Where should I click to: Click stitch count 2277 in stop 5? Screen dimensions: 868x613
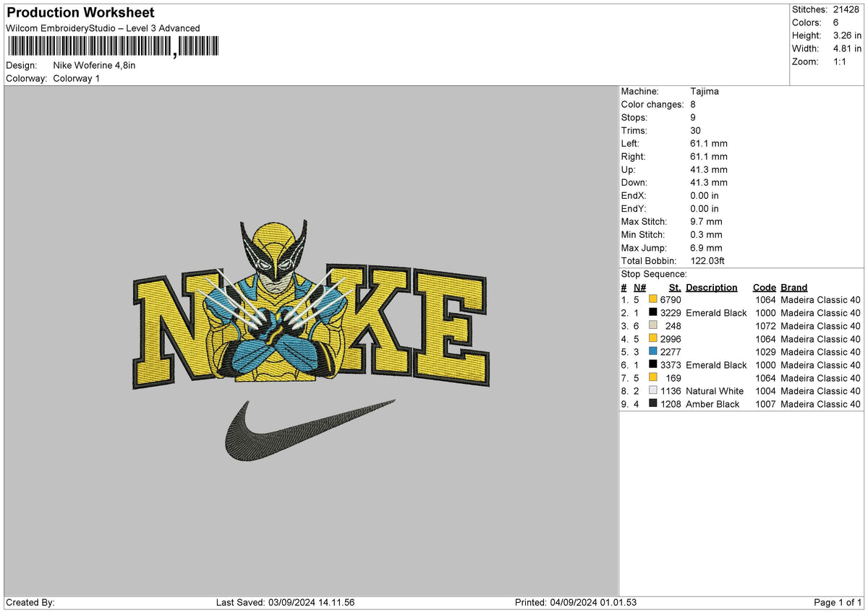(671, 351)
